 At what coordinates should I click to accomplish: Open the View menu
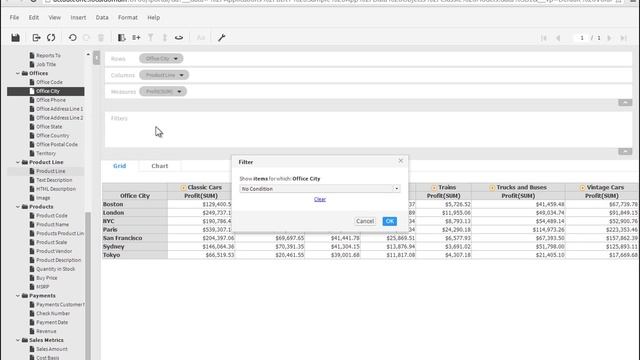pyautogui.click(x=54, y=18)
